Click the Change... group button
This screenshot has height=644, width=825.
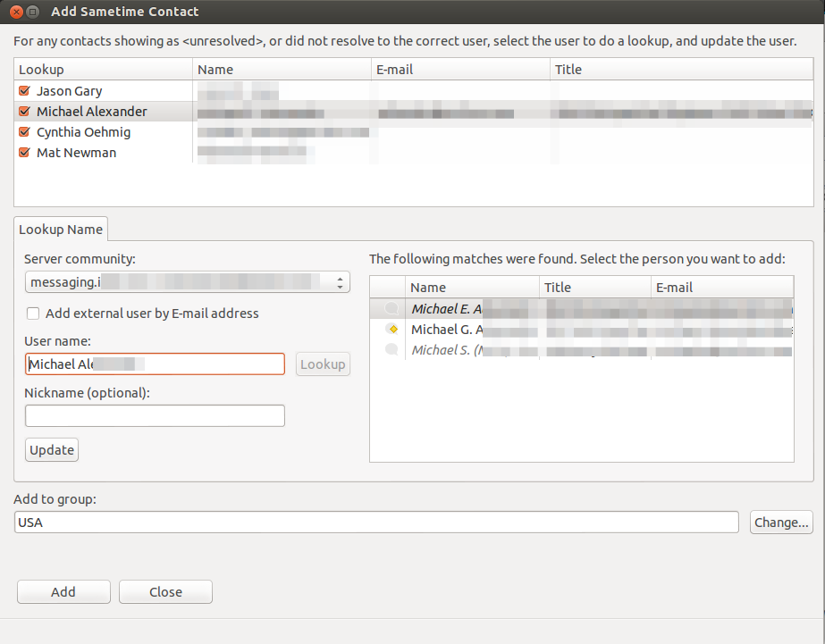click(780, 523)
